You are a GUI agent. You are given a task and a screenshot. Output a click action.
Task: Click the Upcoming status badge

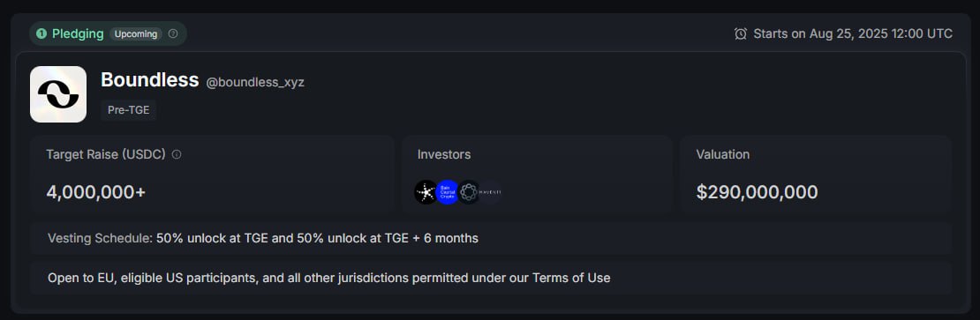tap(136, 33)
